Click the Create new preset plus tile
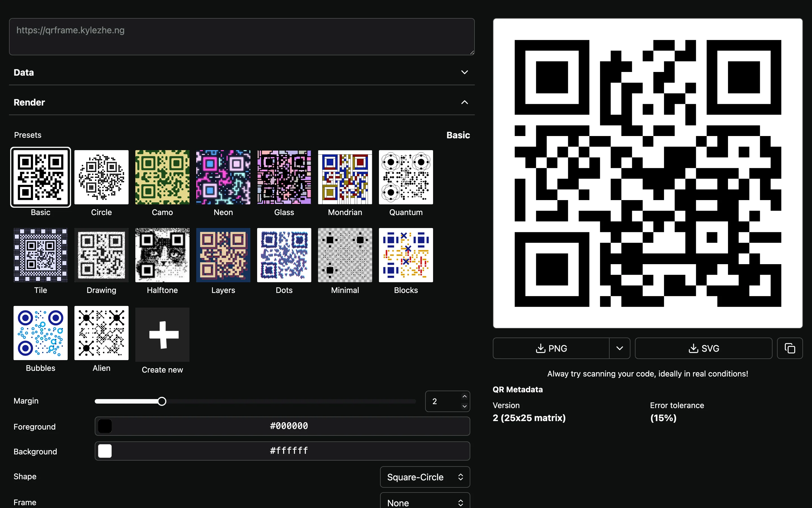Image resolution: width=812 pixels, height=508 pixels. (x=162, y=335)
